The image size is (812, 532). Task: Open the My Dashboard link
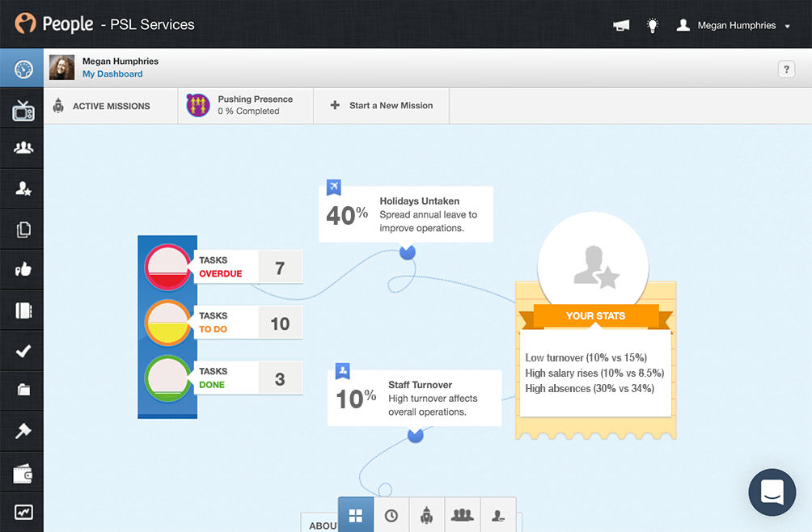tap(112, 74)
